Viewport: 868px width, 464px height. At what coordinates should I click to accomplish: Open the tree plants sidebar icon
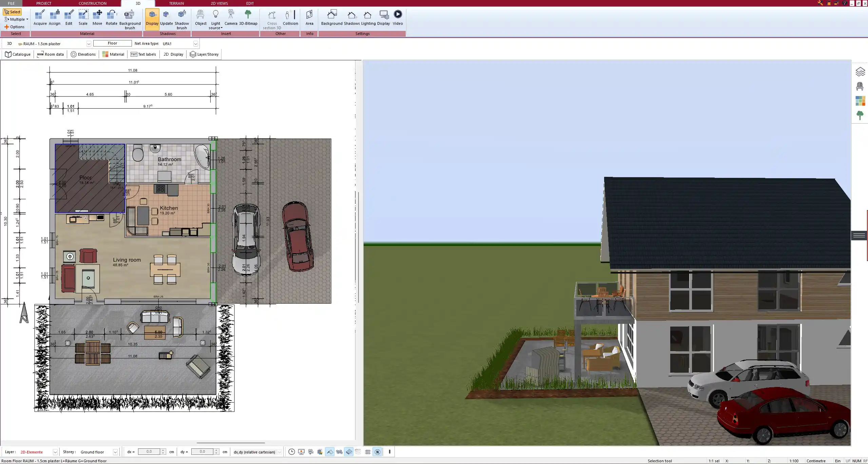(x=860, y=115)
